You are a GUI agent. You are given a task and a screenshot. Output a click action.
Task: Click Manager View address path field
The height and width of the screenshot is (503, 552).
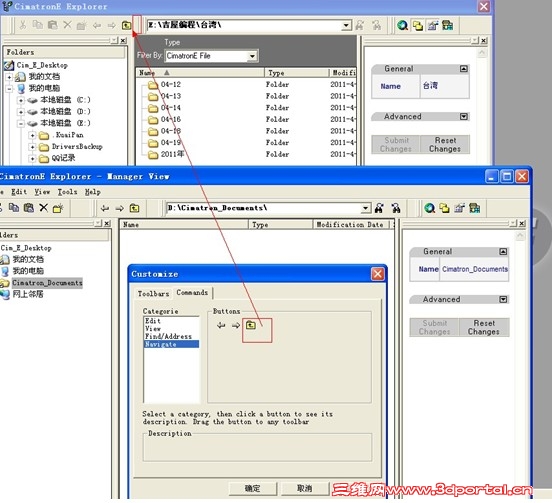click(264, 208)
